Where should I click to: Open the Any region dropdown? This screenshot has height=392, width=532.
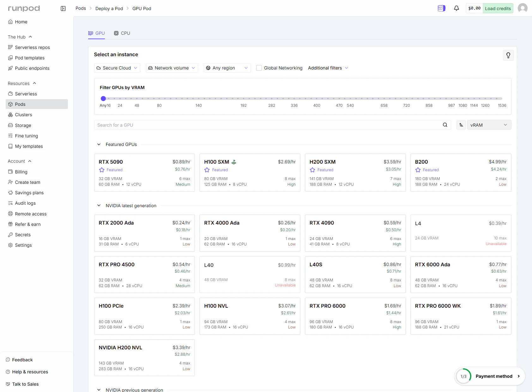[x=227, y=68]
